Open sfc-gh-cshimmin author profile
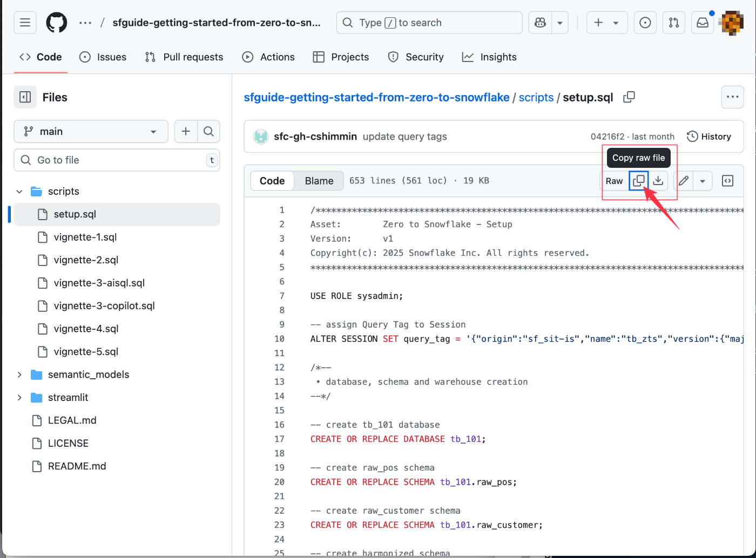Screen dimensions: 756x558 coord(315,137)
